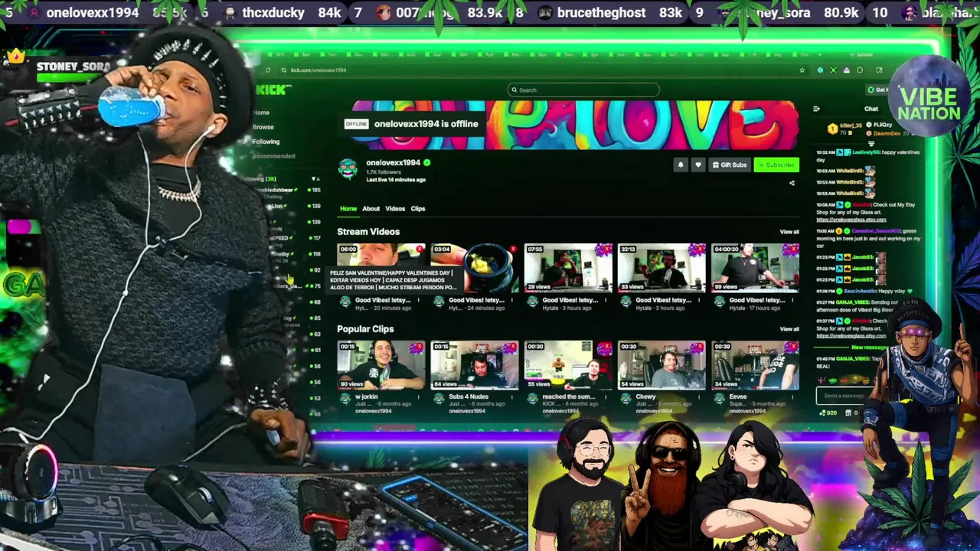The width and height of the screenshot is (980, 551).
Task: Click View all beside Stream Videos
Action: [x=789, y=232]
